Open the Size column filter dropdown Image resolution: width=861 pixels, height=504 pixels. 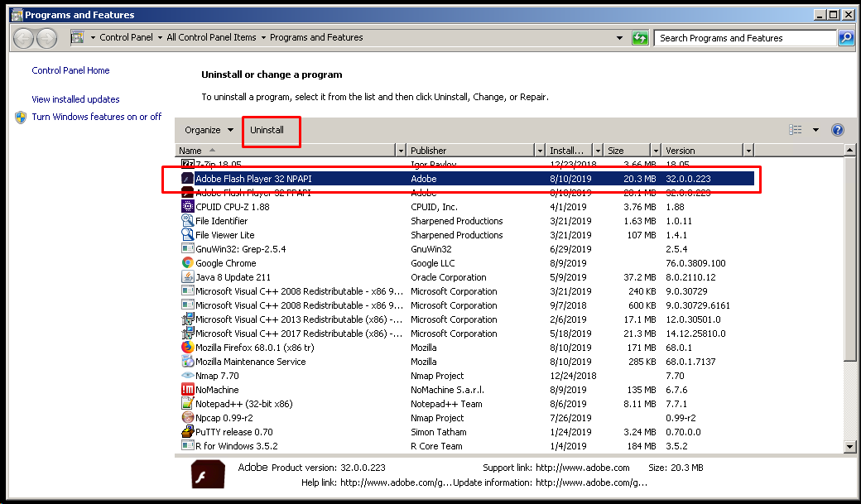pyautogui.click(x=656, y=151)
